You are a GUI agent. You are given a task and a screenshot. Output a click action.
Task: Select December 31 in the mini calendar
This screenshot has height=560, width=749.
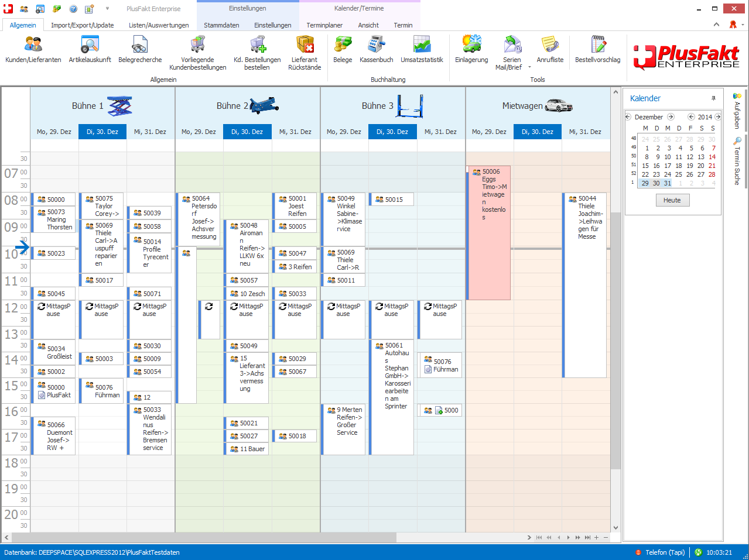[668, 183]
